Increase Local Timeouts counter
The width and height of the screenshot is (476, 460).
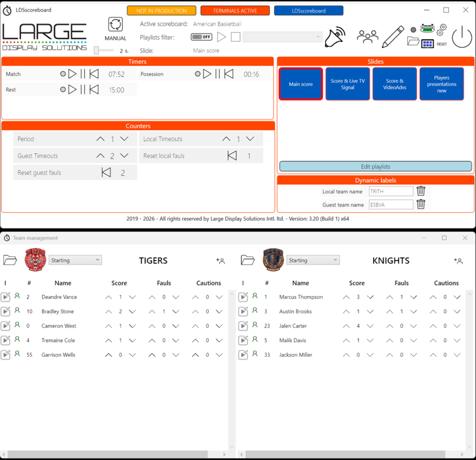pyautogui.click(x=226, y=139)
